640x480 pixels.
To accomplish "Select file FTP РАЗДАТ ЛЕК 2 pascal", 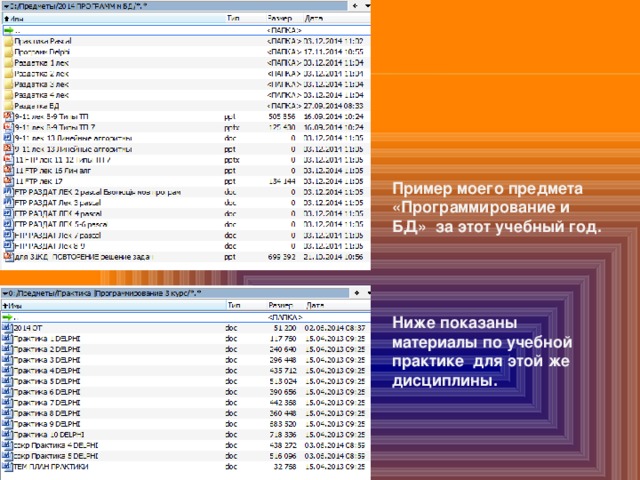I will [97, 192].
